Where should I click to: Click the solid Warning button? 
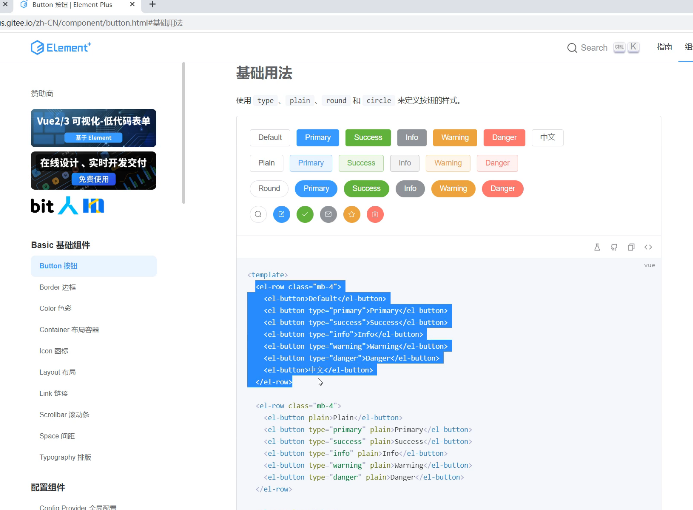455,137
